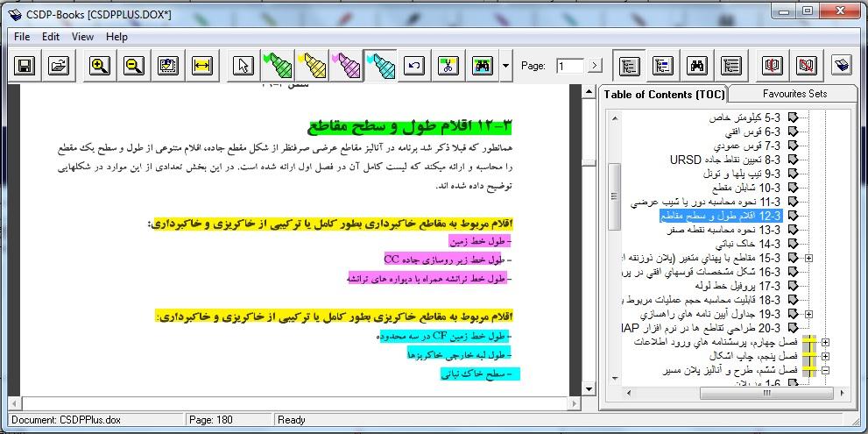The image size is (868, 434).
Task: Click the Open folder icon
Action: 59,66
